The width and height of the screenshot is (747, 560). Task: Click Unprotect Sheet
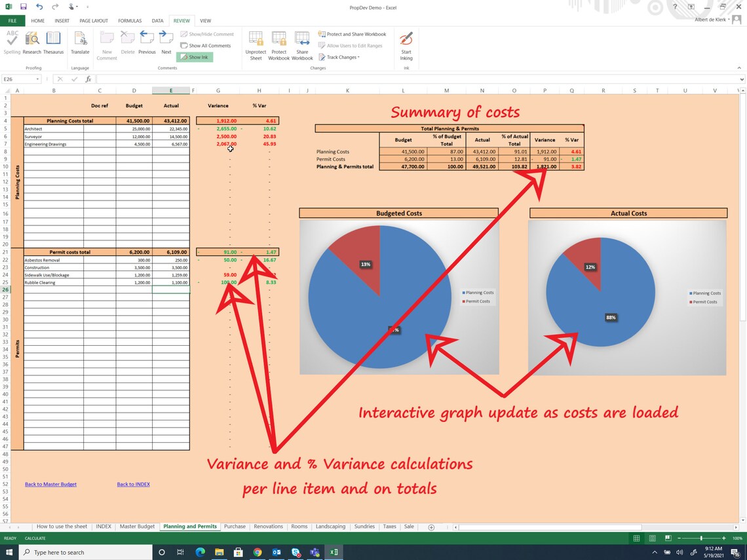(x=256, y=45)
